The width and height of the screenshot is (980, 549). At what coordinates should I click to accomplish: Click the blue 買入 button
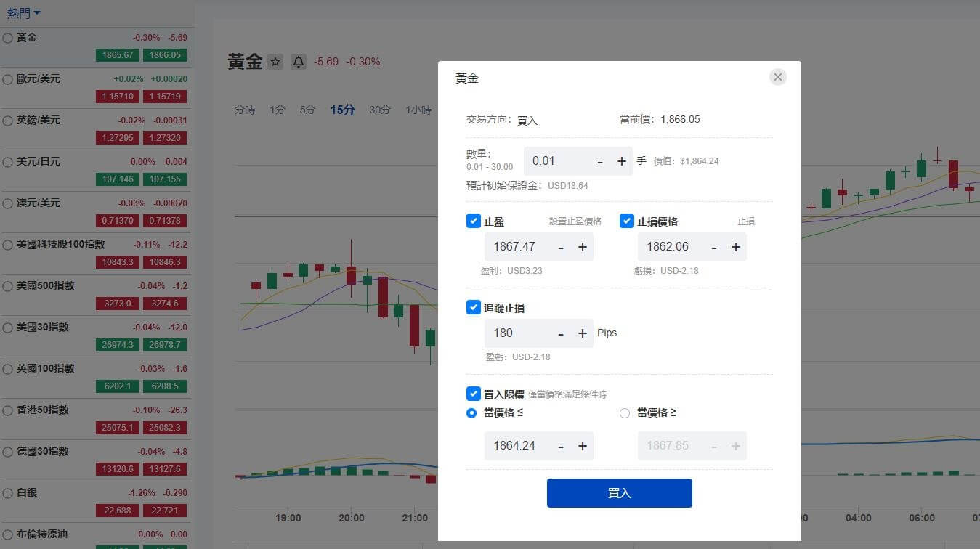pyautogui.click(x=619, y=493)
